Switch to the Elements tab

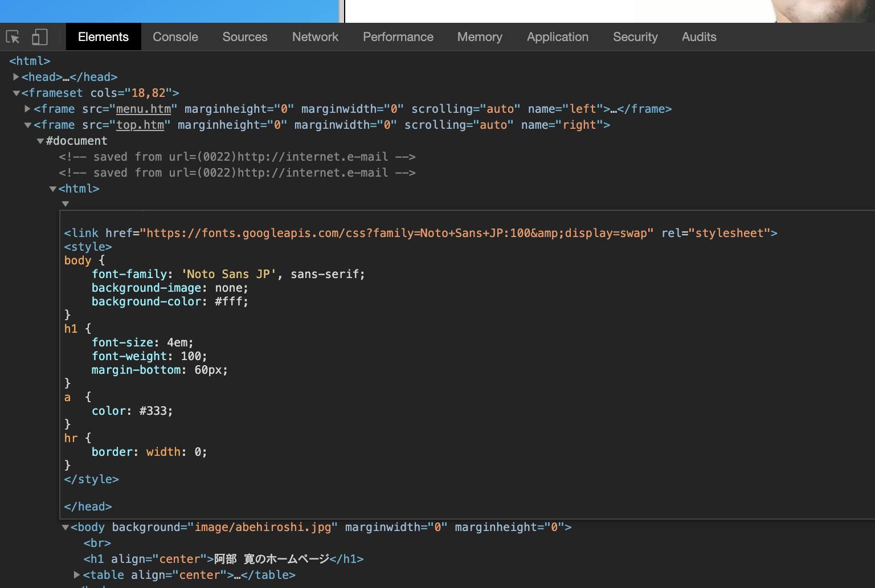103,37
